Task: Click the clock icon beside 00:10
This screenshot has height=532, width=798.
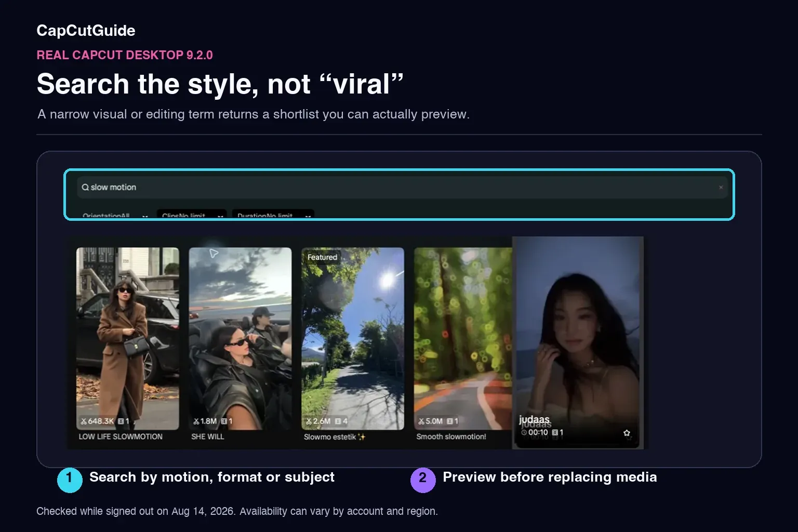Action: (x=524, y=432)
